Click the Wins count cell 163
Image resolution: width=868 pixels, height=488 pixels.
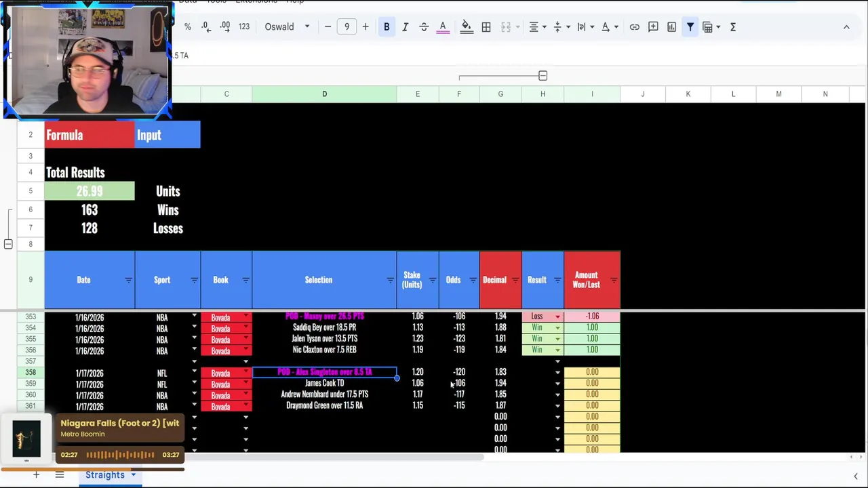[90, 210]
